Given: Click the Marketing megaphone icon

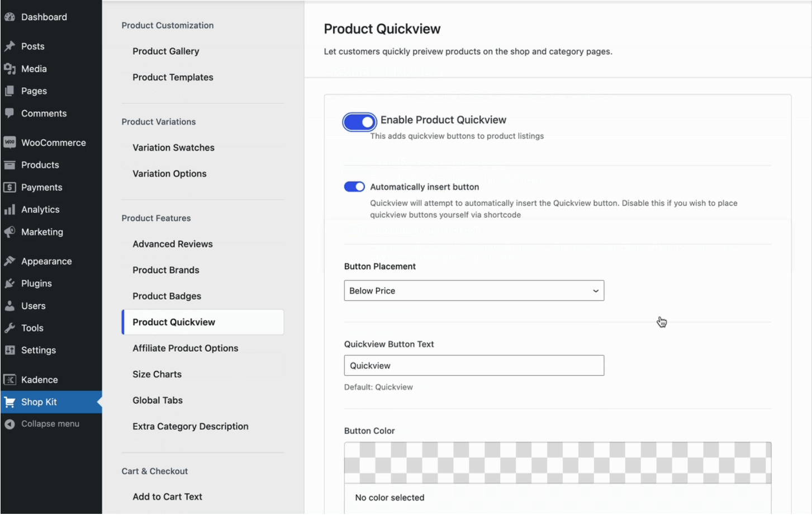Looking at the screenshot, I should [10, 232].
